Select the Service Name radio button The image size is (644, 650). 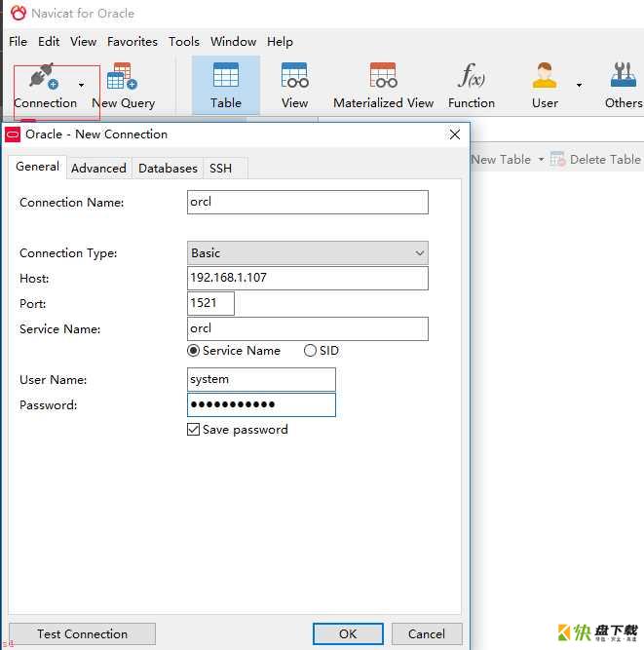tap(193, 351)
